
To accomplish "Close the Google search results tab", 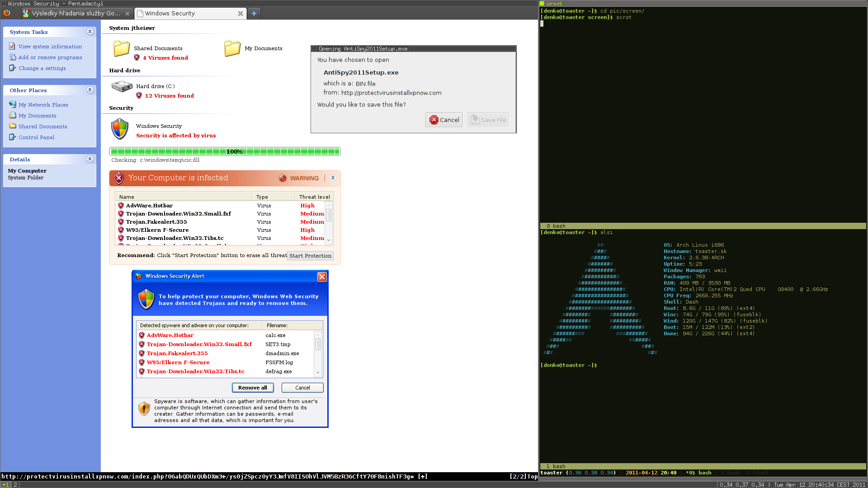I will point(127,14).
